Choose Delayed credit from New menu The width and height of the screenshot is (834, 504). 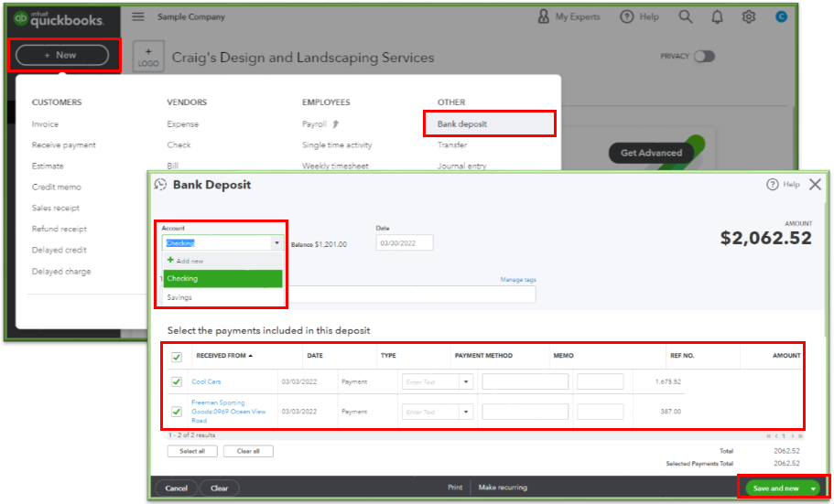coord(59,250)
